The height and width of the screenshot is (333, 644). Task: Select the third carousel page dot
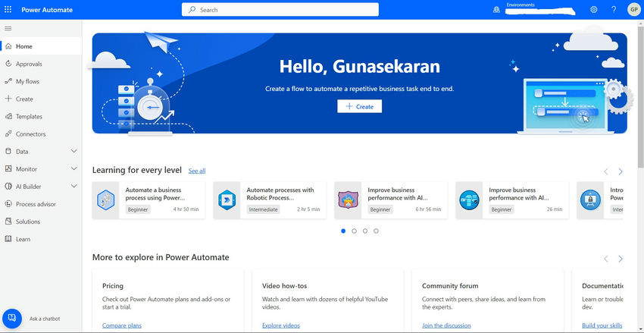point(365,231)
